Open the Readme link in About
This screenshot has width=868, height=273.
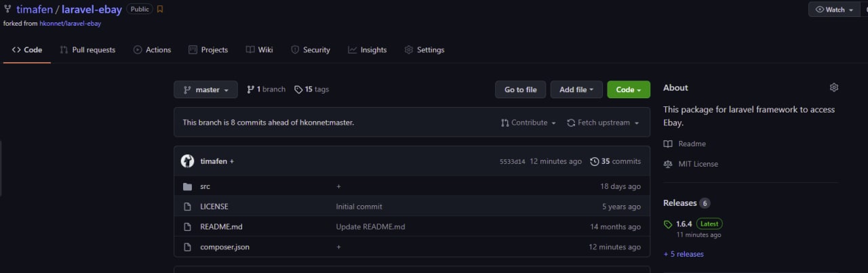coord(692,144)
